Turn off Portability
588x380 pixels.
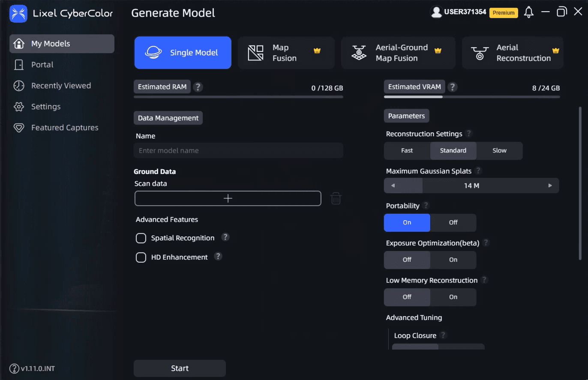coord(453,222)
